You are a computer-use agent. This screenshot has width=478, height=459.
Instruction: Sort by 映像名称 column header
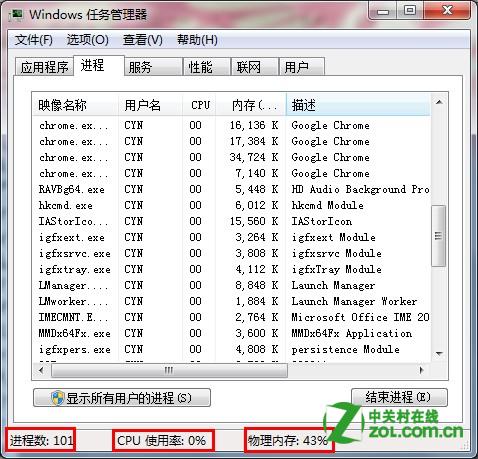tap(75, 105)
